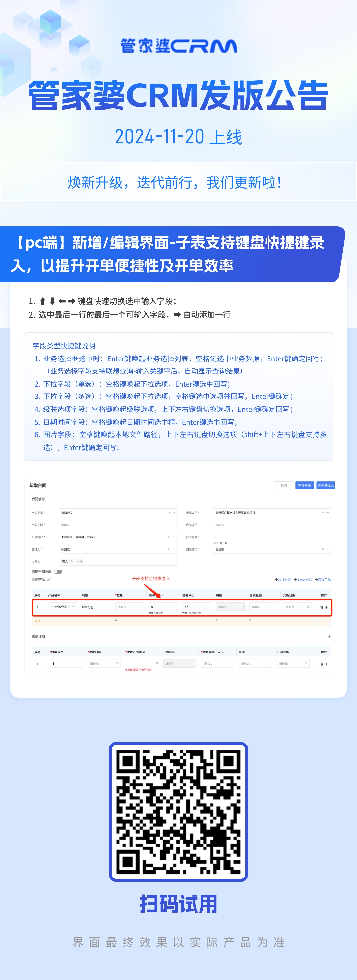Click the 管家婆CRM logo at top
This screenshot has width=357, height=980.
click(x=179, y=46)
